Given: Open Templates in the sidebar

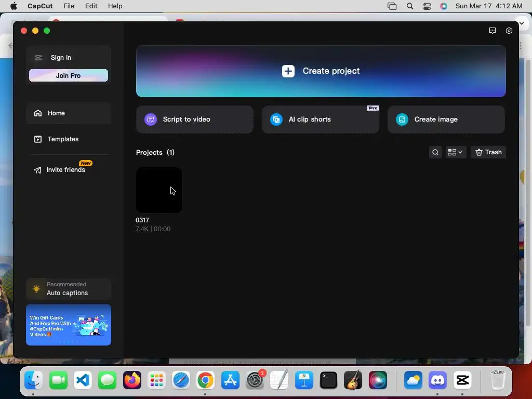Looking at the screenshot, I should pos(69,139).
